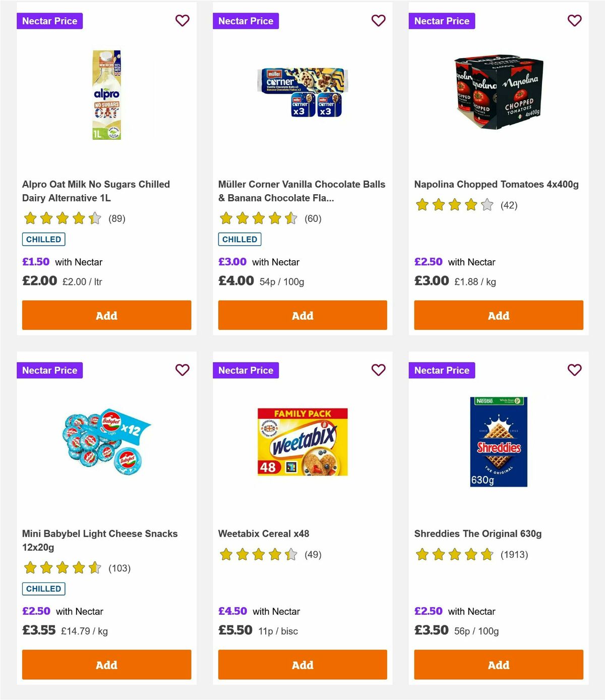Click the Napolina tomatoes box image

[x=498, y=92]
